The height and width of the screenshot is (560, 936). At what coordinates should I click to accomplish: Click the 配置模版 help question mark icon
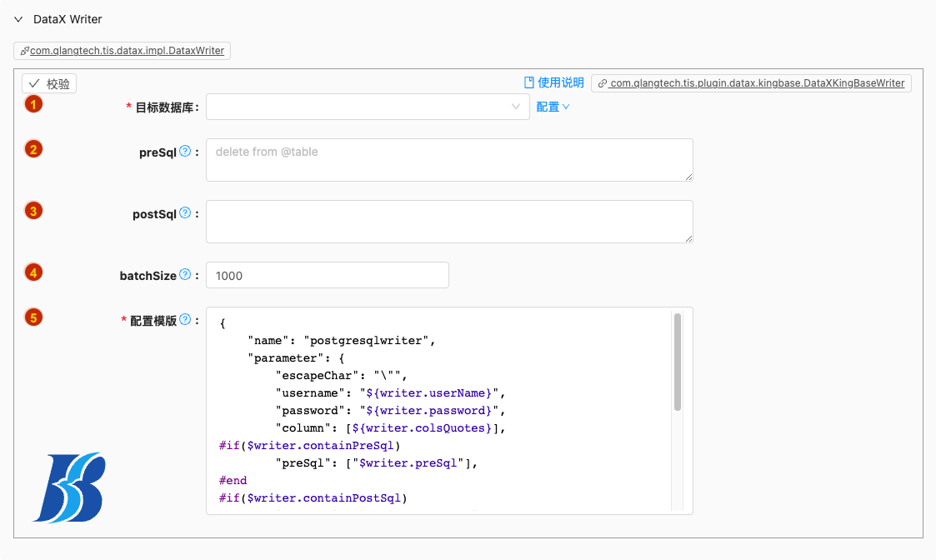pos(185,320)
